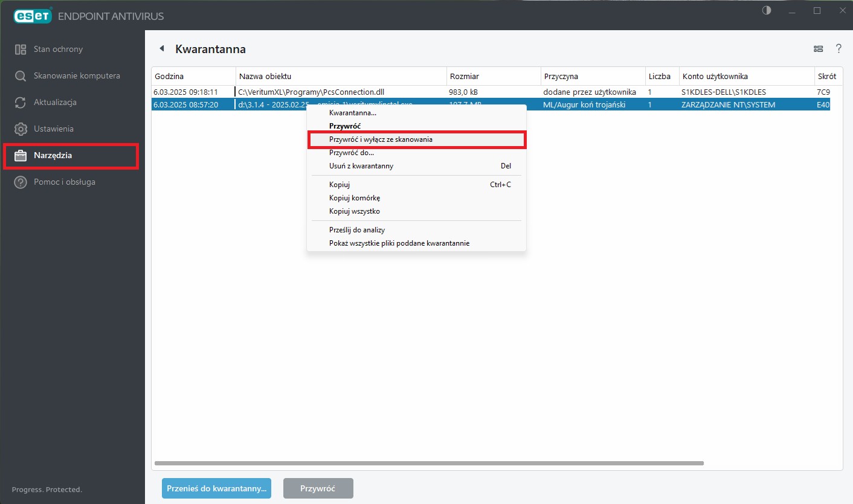Click the Ustawienia gear icon
This screenshot has width=853, height=504.
tap(21, 129)
